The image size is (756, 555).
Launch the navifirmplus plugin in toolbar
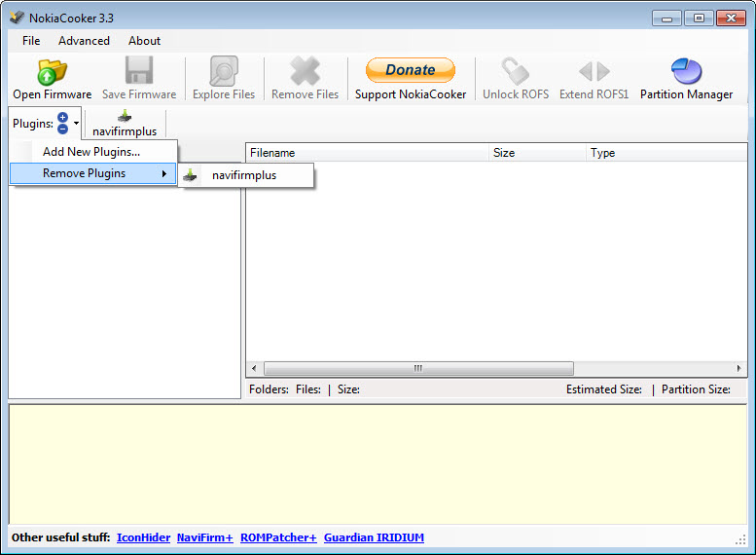coord(125,124)
